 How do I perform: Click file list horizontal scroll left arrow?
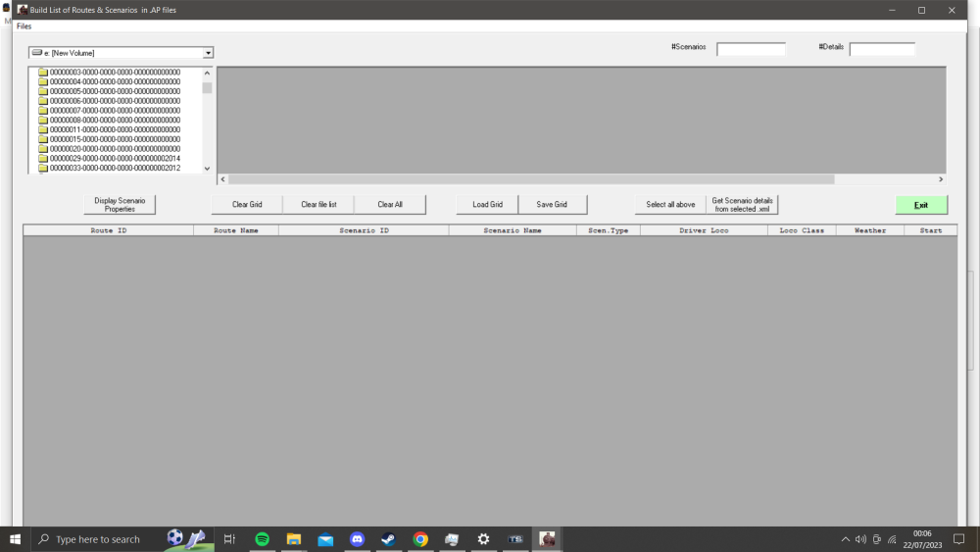(x=223, y=179)
